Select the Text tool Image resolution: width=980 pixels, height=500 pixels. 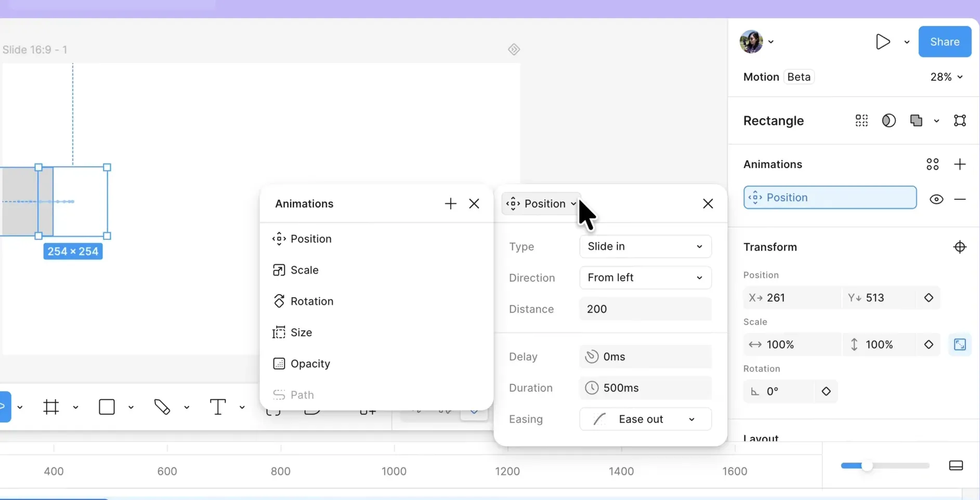pos(217,407)
